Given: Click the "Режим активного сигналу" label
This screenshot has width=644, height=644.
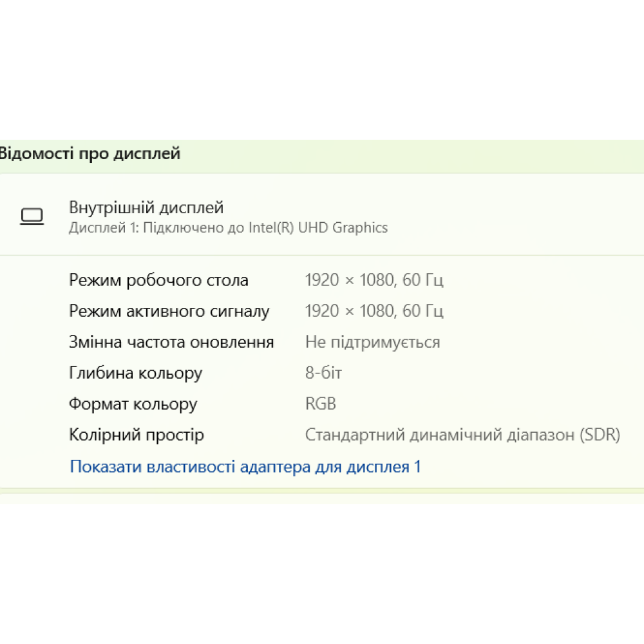Looking at the screenshot, I should pos(169,311).
